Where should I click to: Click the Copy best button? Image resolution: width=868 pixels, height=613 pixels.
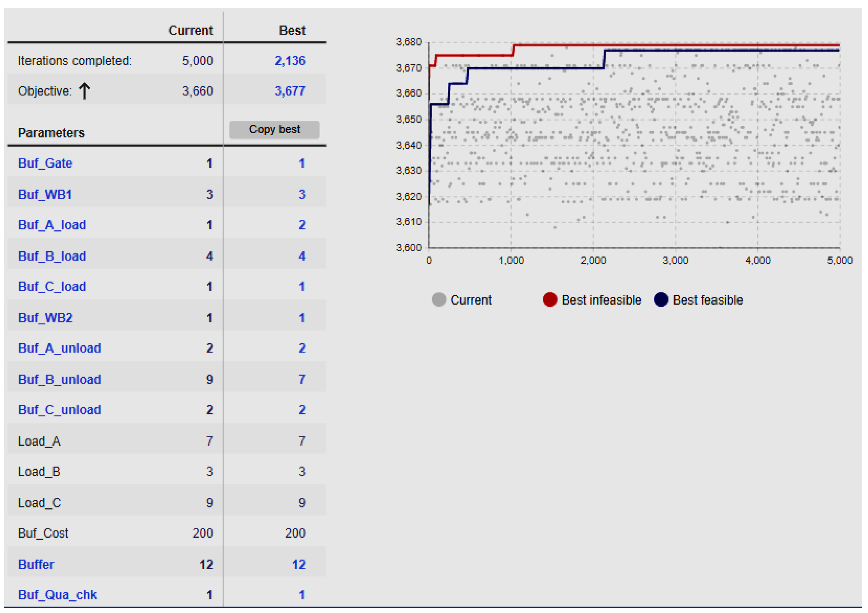point(274,130)
